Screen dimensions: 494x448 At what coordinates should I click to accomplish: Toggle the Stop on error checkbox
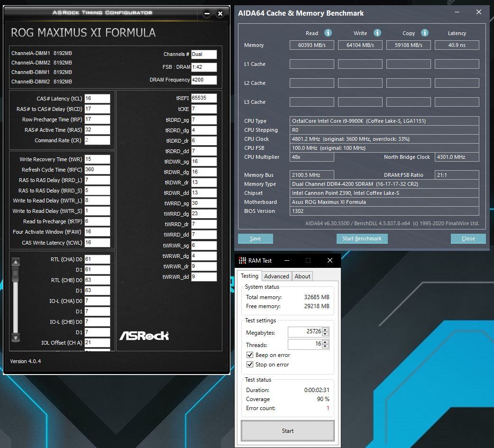[x=250, y=364]
